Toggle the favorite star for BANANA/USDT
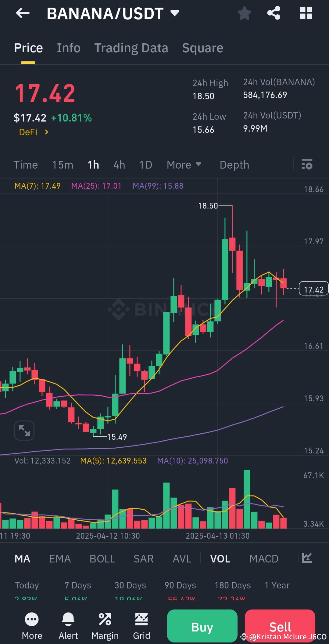The width and height of the screenshot is (329, 644). click(x=244, y=13)
